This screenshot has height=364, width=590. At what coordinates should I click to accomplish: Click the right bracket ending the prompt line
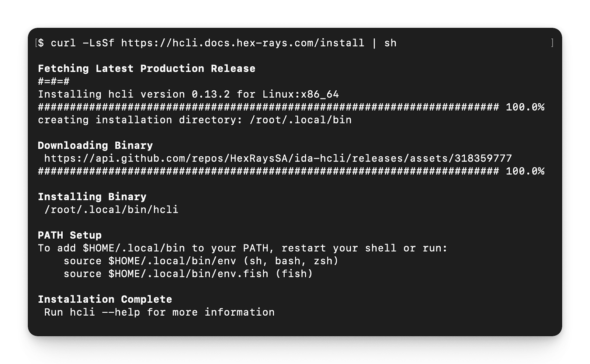(552, 43)
